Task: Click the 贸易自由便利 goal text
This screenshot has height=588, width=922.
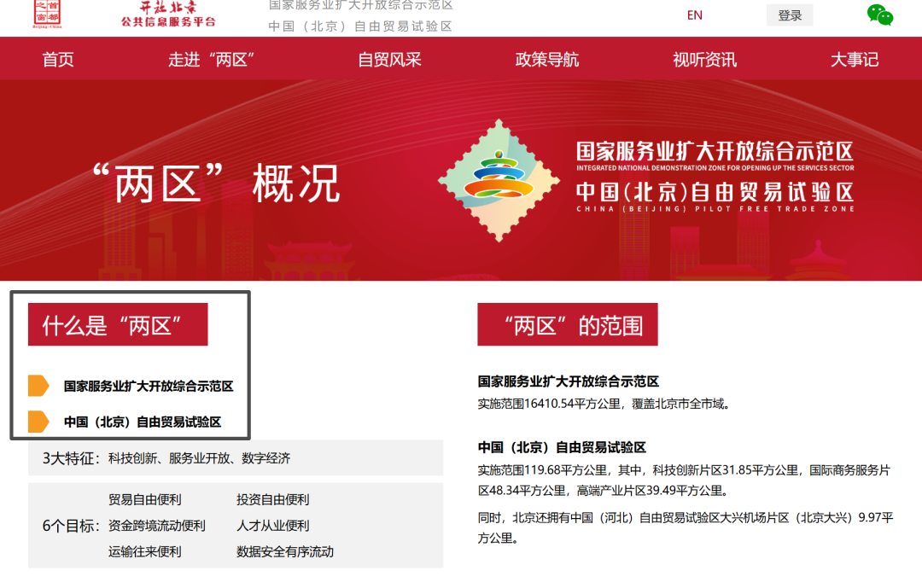Action: (144, 500)
